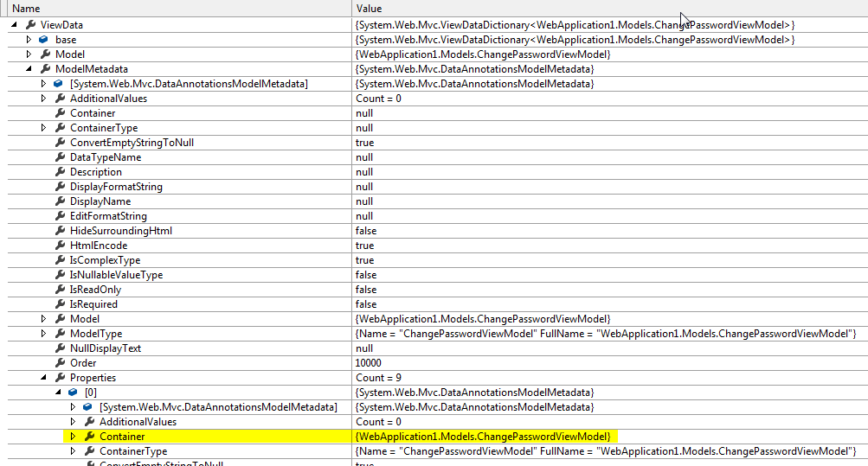Click wrench icon next to ConvertEmptyStringToNull
Image resolution: width=868 pixels, height=466 pixels.
61,143
